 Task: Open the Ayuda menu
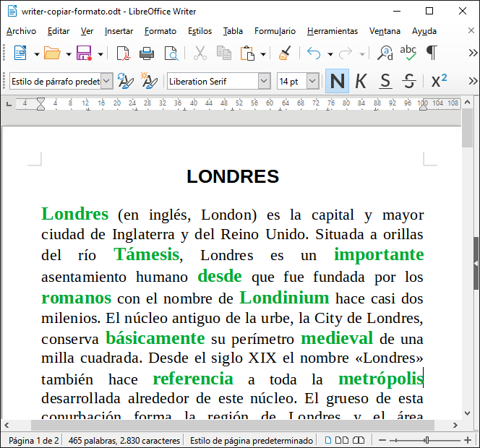(424, 31)
